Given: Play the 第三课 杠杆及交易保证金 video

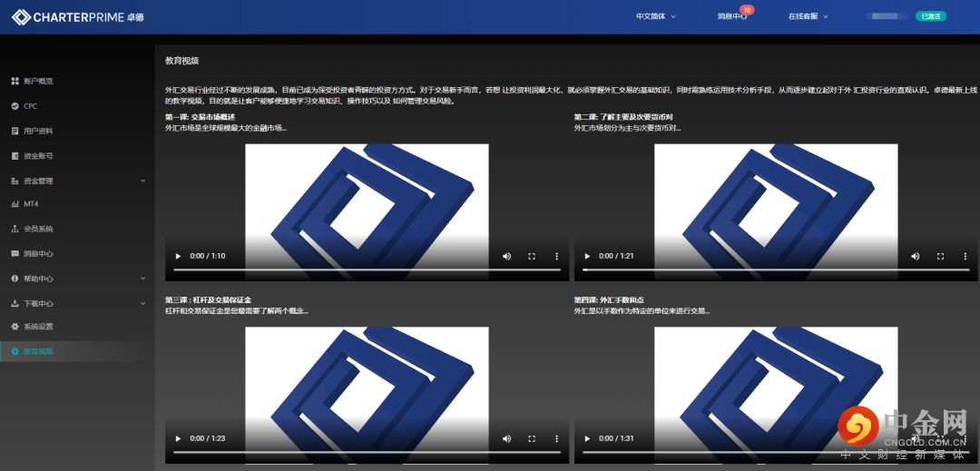Looking at the screenshot, I should click(178, 438).
